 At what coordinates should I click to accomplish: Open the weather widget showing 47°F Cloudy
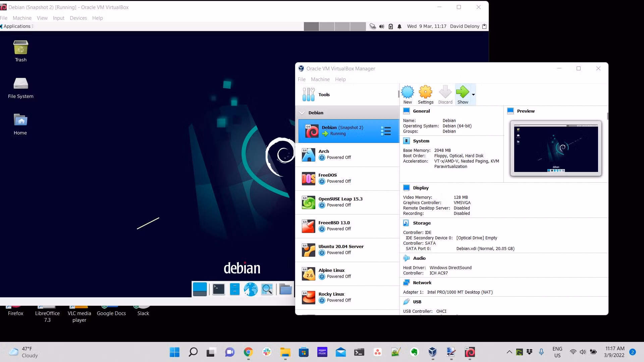pyautogui.click(x=23, y=352)
